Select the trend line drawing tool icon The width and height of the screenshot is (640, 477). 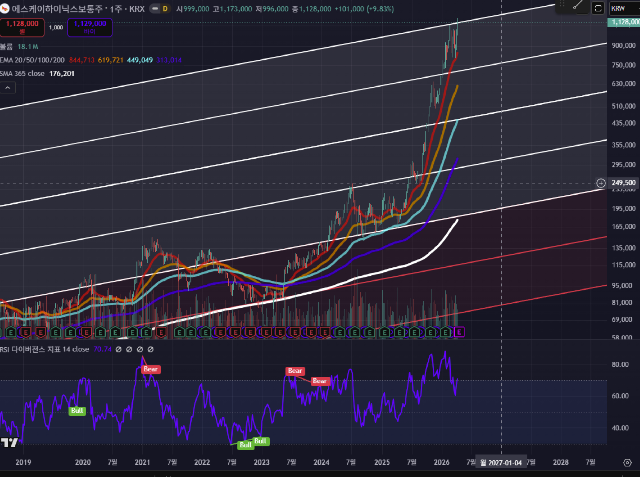[x=578, y=6]
